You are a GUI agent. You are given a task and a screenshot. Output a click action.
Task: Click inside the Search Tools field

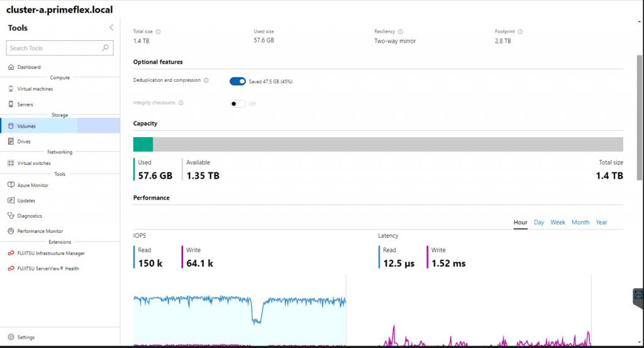point(53,48)
